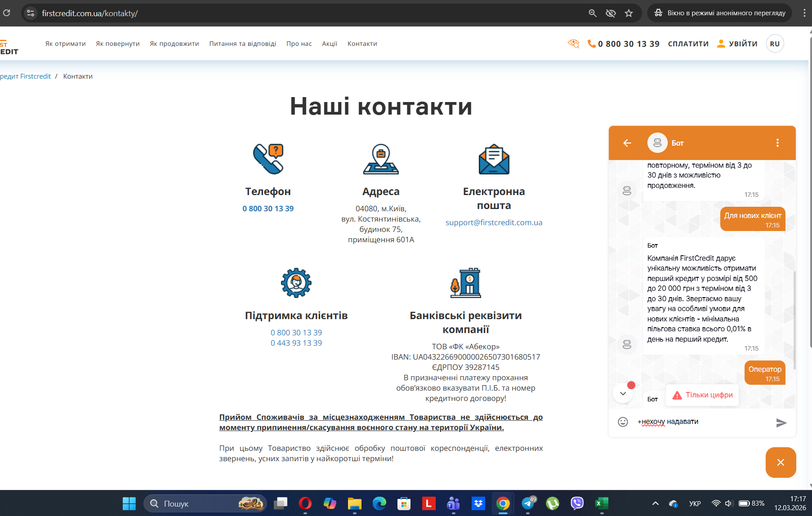Reload the page in the browser

pyautogui.click(x=6, y=13)
